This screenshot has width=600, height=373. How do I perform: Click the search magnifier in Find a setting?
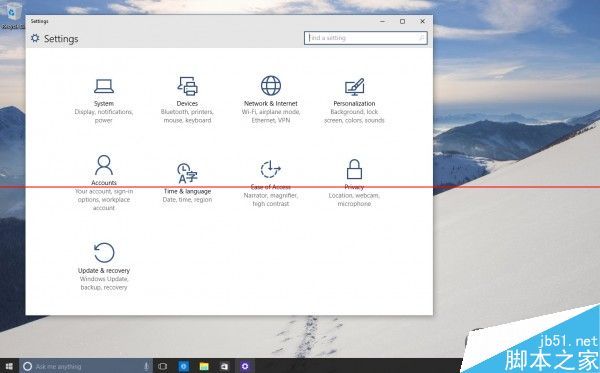421,38
